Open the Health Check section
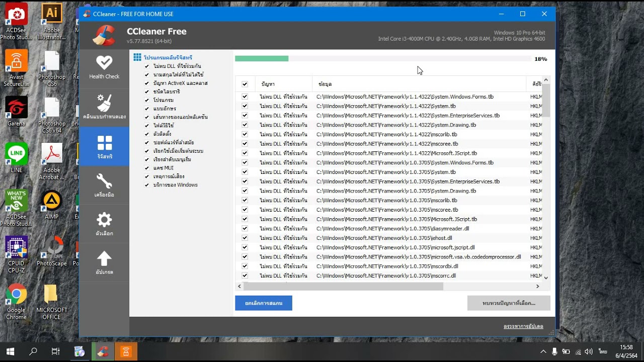644x362 pixels. tap(104, 67)
